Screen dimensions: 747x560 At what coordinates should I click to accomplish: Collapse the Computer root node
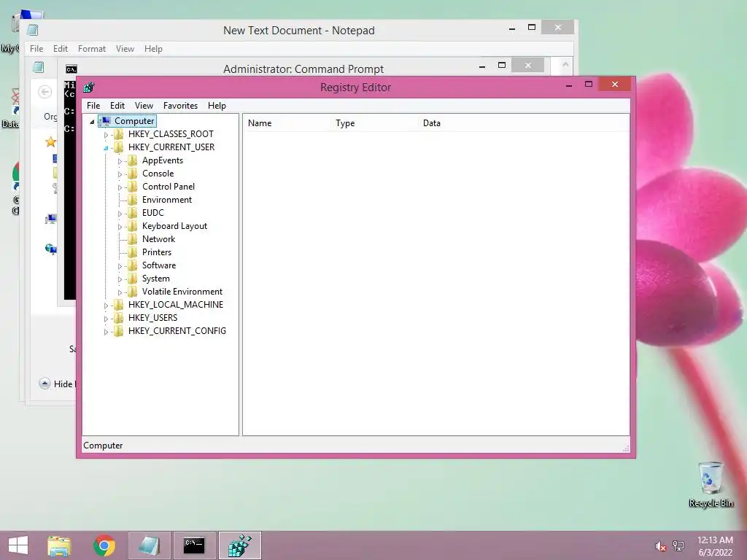click(x=92, y=122)
